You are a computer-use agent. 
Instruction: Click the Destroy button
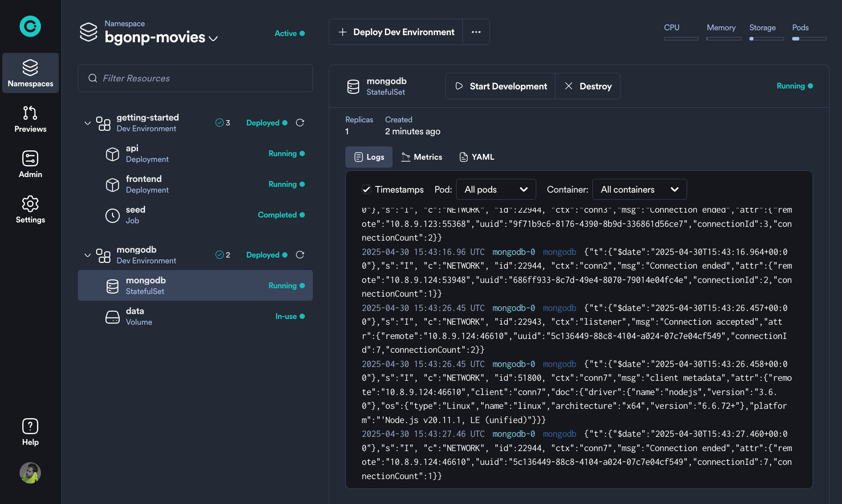pos(587,86)
